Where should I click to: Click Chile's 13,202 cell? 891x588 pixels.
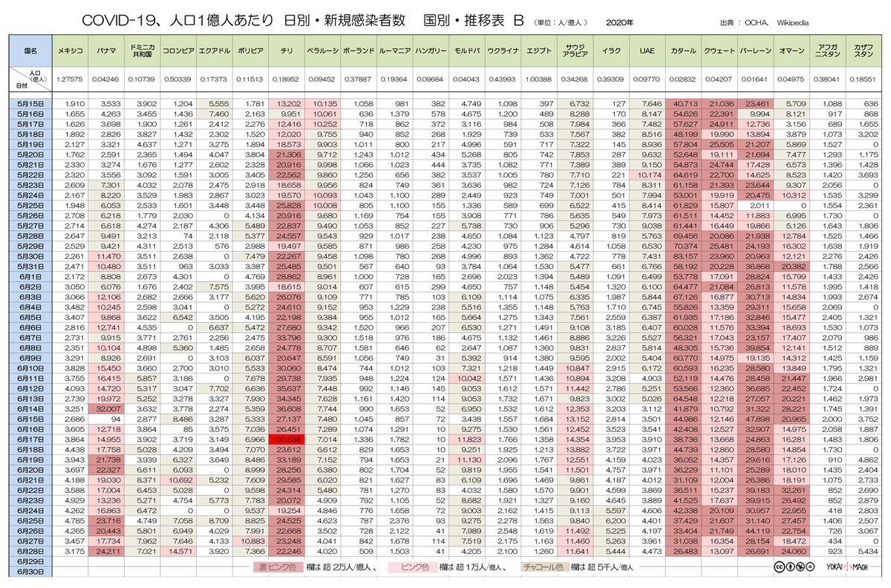(286, 103)
